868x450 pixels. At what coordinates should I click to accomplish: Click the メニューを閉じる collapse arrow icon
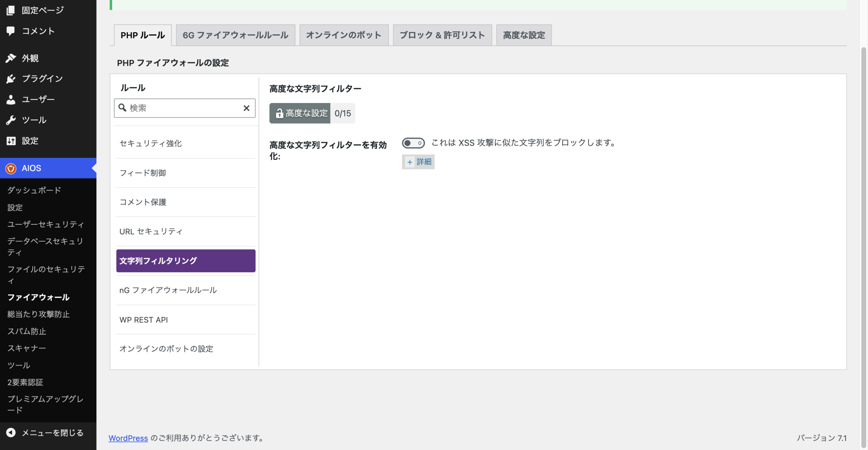11,433
